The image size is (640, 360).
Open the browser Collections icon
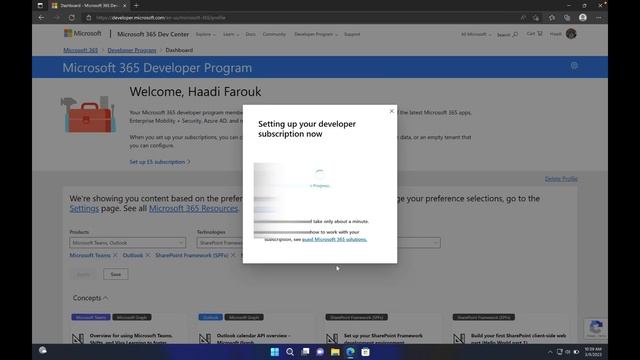(567, 18)
